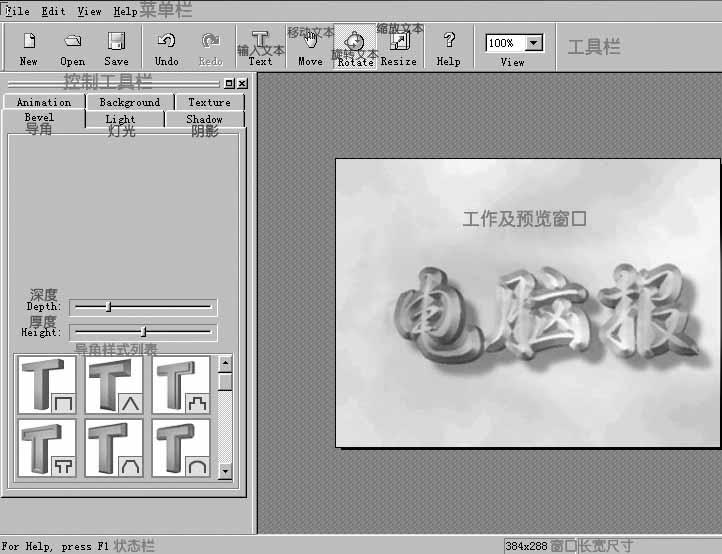Click the Height slider track
Screen dimensions: 722x554
coord(143,332)
